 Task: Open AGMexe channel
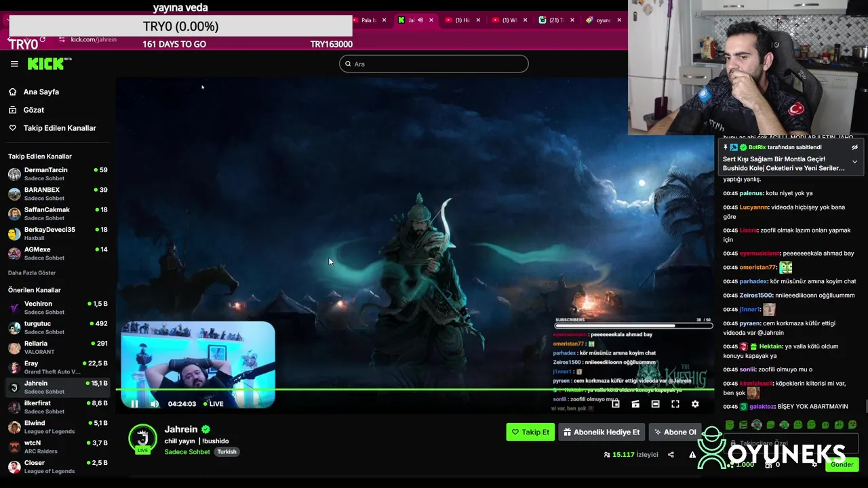coord(58,253)
